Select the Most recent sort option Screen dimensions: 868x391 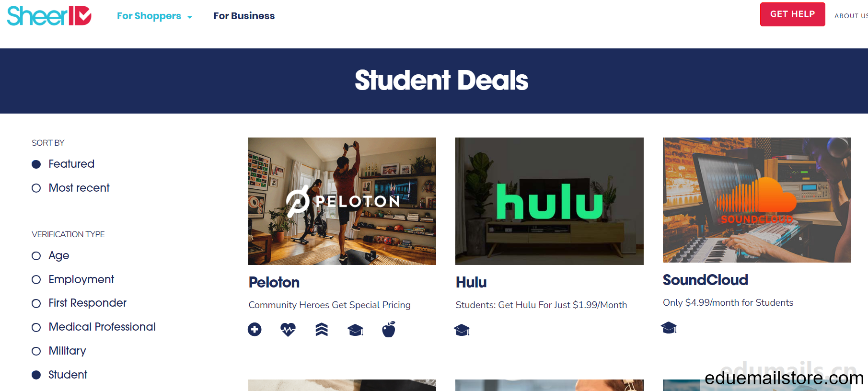tap(70, 188)
